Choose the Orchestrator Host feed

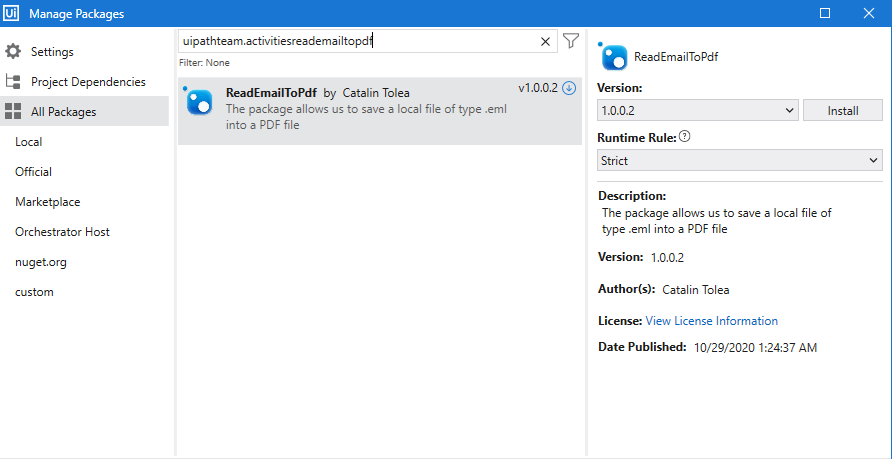pos(63,232)
